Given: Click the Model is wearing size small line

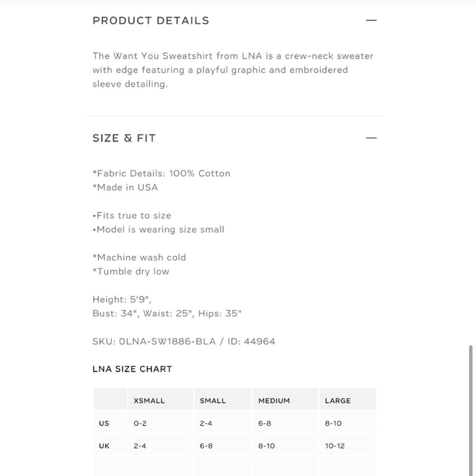Looking at the screenshot, I should (x=158, y=229).
